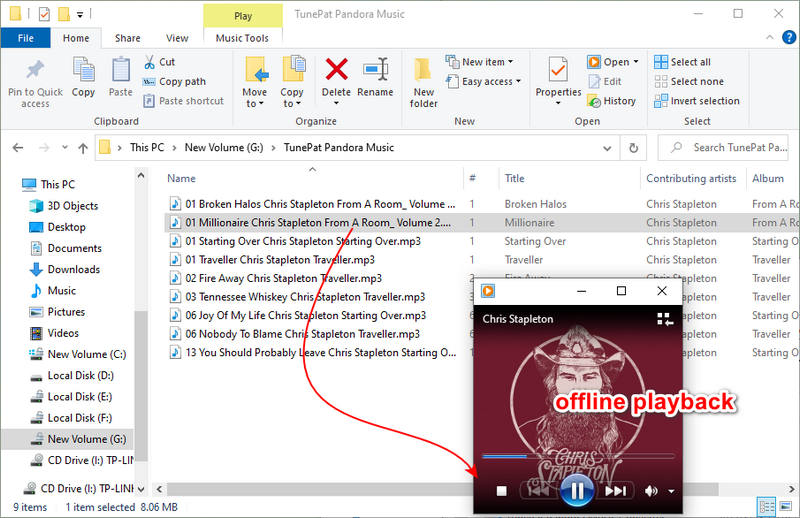Click Invert selection

(697, 101)
